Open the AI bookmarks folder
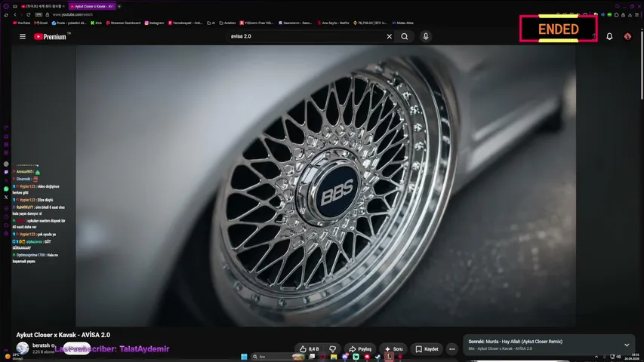Image resolution: width=644 pixels, height=362 pixels. (211, 23)
